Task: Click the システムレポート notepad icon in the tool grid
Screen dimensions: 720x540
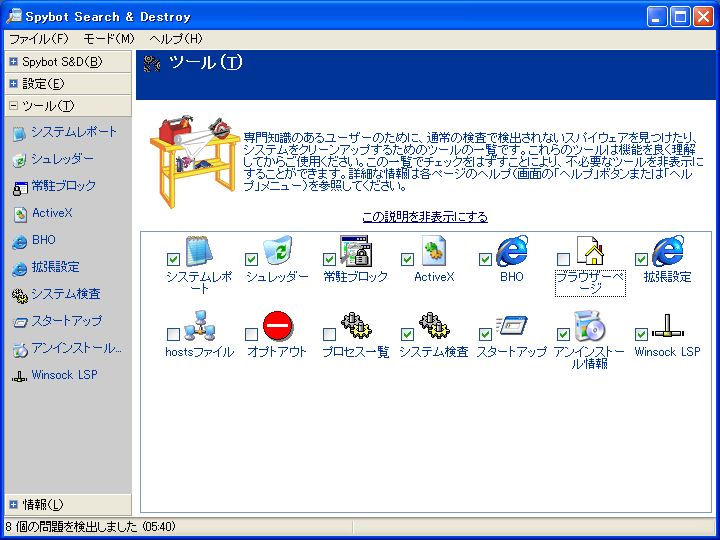Action: (199, 251)
